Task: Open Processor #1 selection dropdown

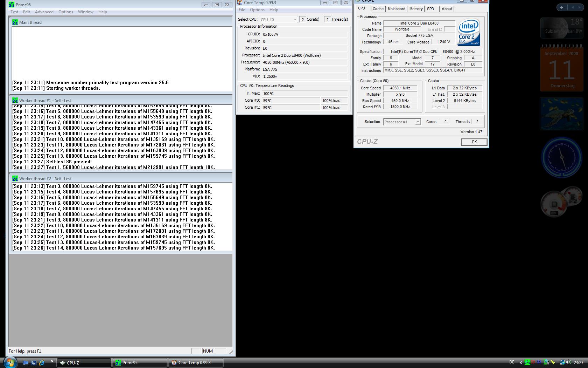Action: [x=402, y=122]
